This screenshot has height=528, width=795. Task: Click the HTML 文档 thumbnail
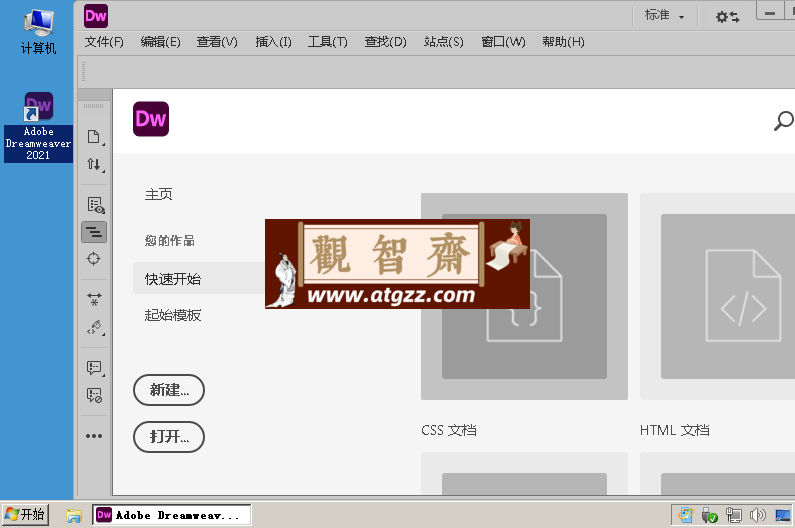pos(717,296)
